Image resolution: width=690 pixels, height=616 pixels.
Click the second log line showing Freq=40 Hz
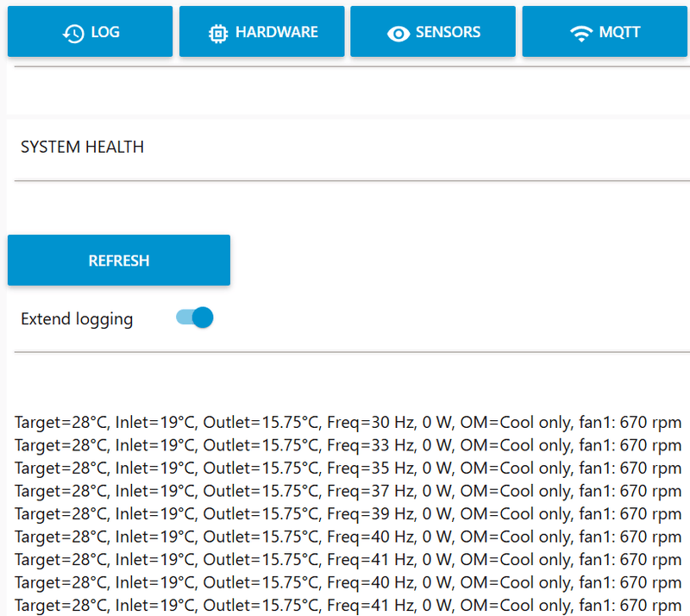pos(348,583)
